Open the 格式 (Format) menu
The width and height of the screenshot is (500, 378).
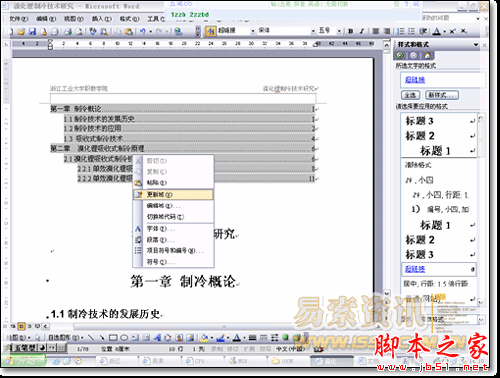[x=129, y=19]
